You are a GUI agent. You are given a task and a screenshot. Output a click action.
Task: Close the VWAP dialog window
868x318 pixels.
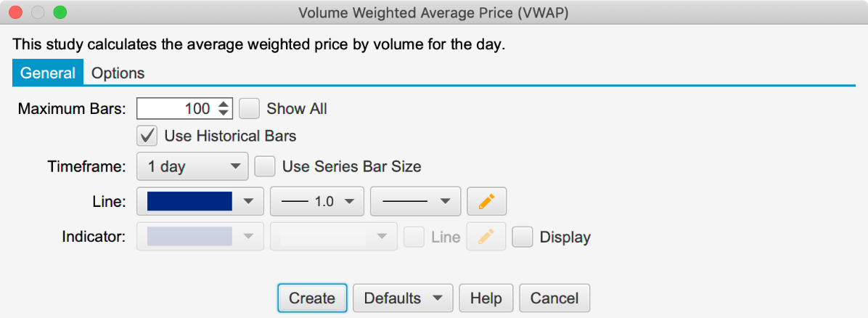click(x=15, y=12)
